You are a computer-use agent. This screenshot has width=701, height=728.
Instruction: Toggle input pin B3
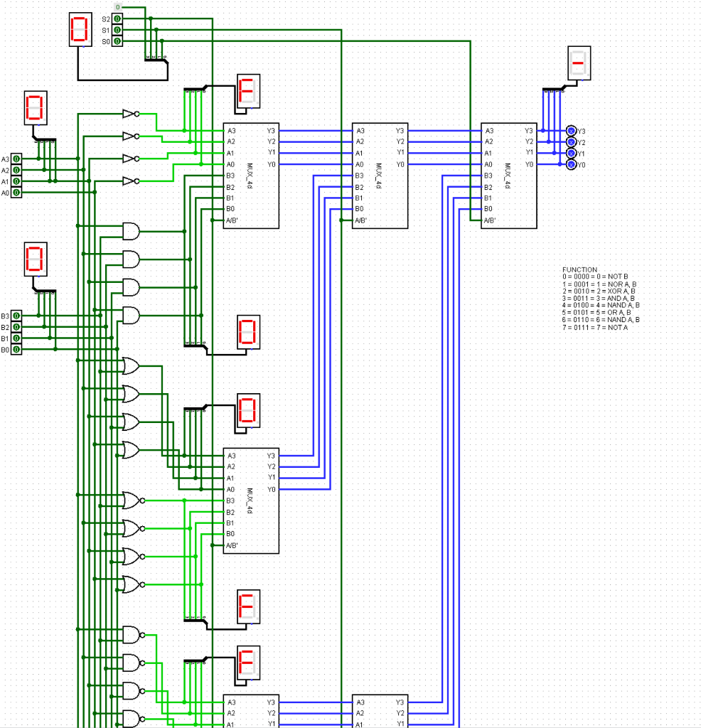(16, 316)
